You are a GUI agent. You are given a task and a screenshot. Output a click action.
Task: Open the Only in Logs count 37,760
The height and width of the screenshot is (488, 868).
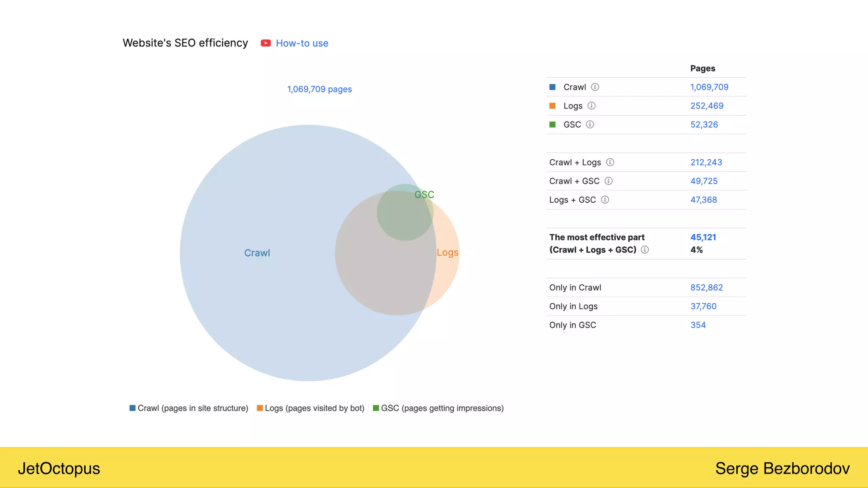pos(703,306)
